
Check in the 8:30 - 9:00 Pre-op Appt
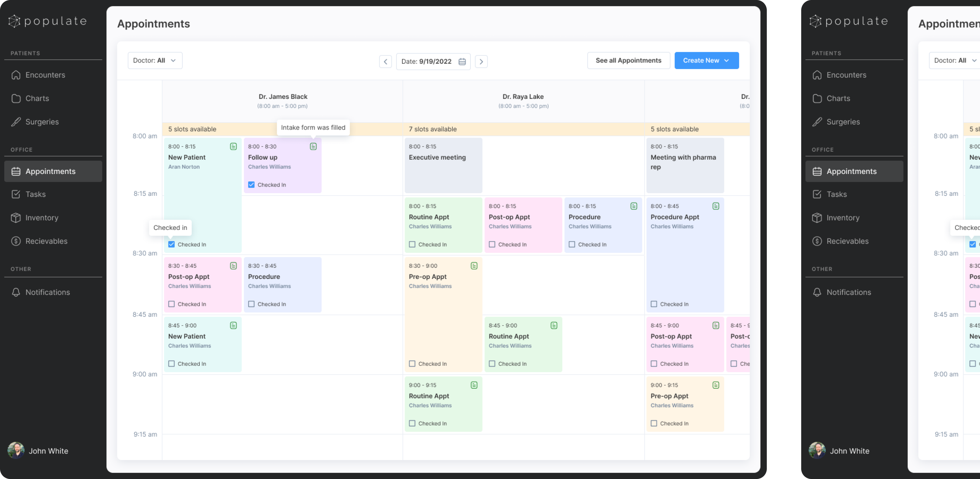click(x=412, y=364)
